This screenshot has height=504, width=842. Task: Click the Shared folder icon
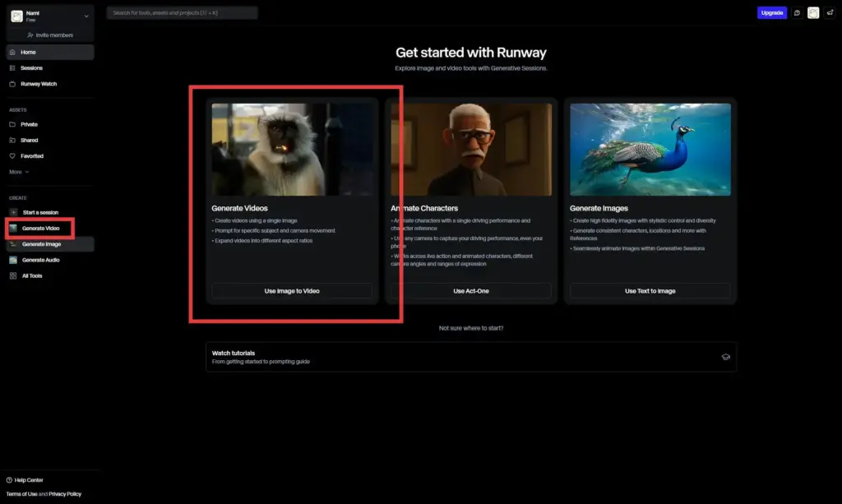coord(12,140)
